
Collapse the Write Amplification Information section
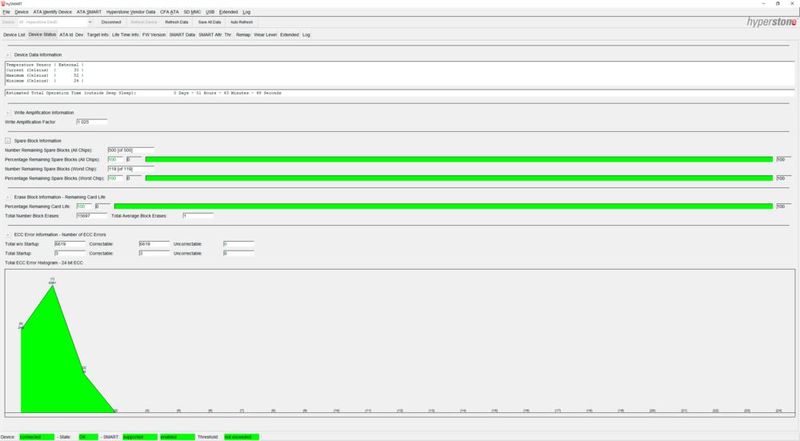click(8, 113)
